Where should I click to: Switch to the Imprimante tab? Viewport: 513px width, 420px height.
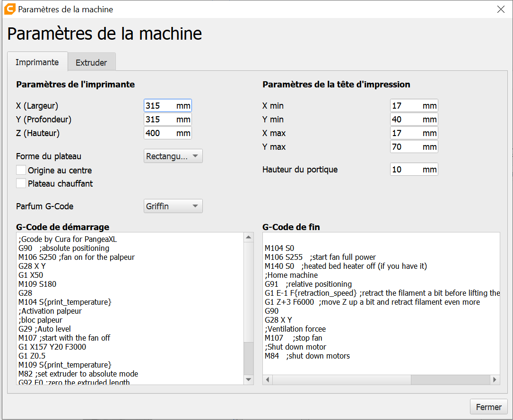(x=37, y=62)
